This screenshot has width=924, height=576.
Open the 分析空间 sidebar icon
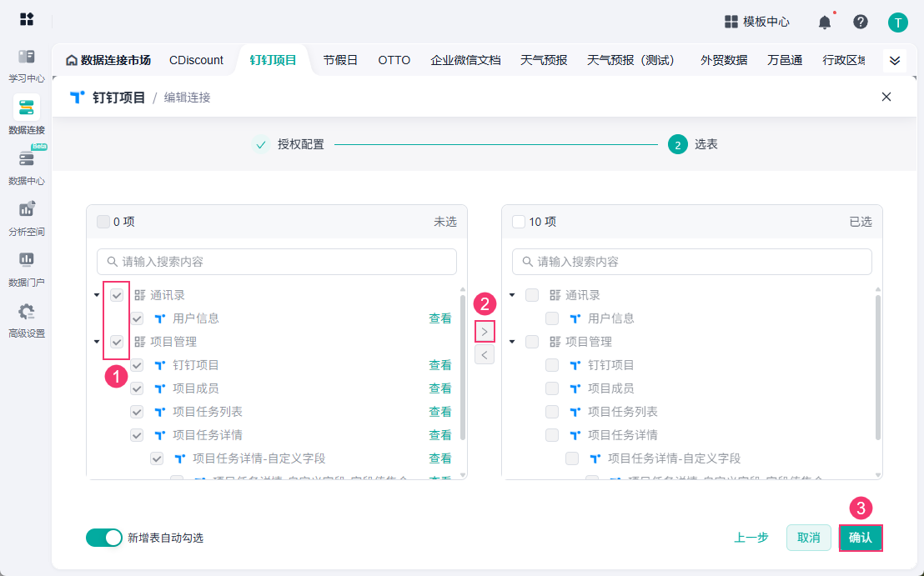(x=27, y=209)
